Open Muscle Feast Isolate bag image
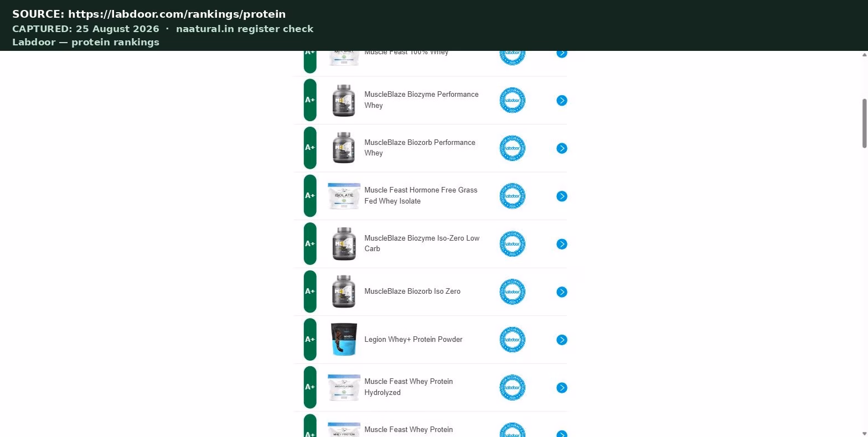Image resolution: width=868 pixels, height=437 pixels. [344, 196]
